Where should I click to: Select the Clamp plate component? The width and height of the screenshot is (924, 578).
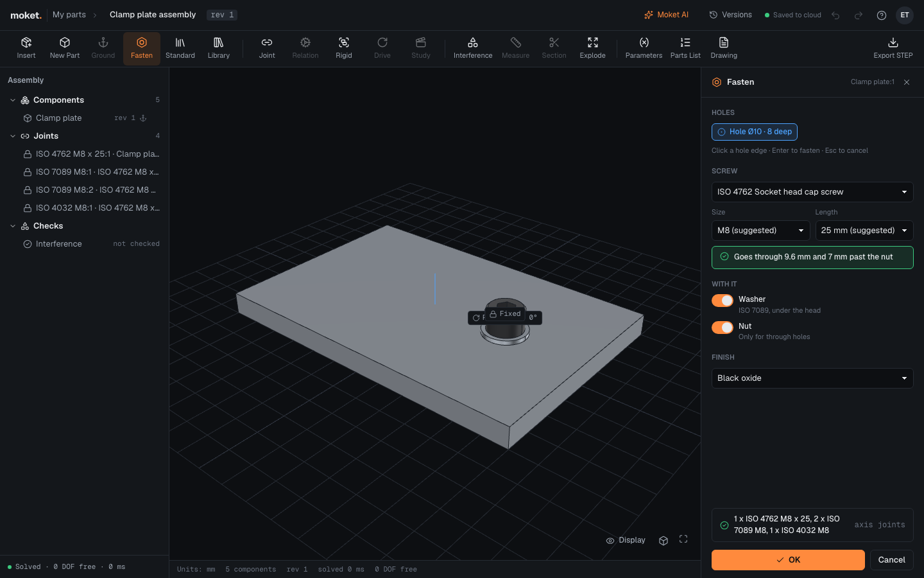point(85,118)
